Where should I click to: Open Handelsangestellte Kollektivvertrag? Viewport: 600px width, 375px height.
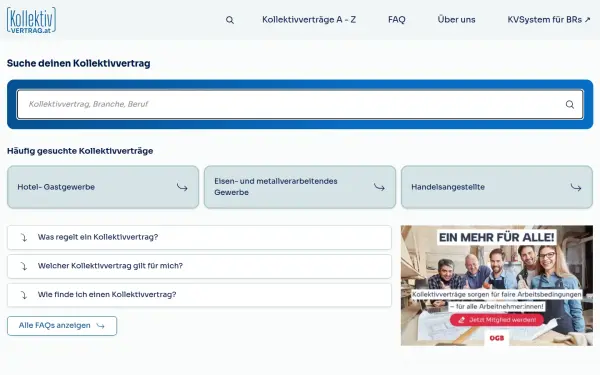(497, 187)
